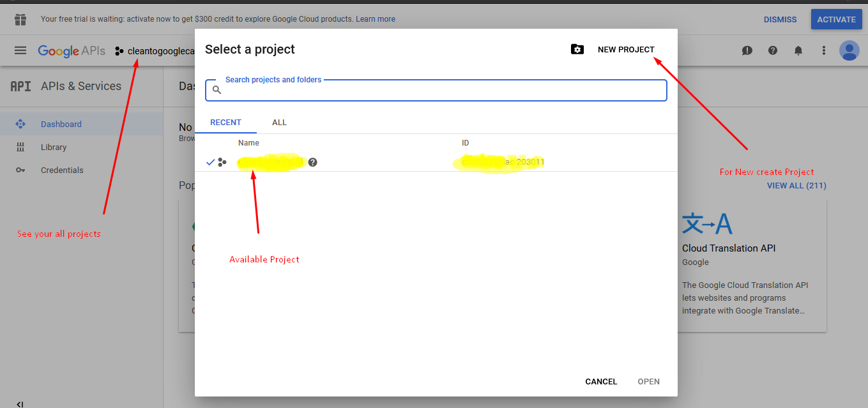Click the Name column header
The image size is (868, 408).
click(x=248, y=143)
